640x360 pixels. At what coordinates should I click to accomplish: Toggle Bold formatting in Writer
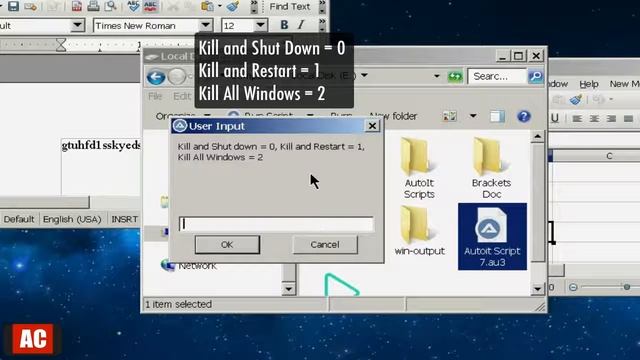pyautogui.click(x=284, y=25)
